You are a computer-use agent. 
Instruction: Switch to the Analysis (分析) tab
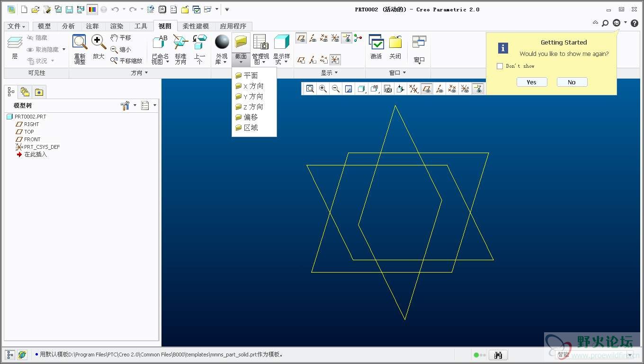click(68, 26)
